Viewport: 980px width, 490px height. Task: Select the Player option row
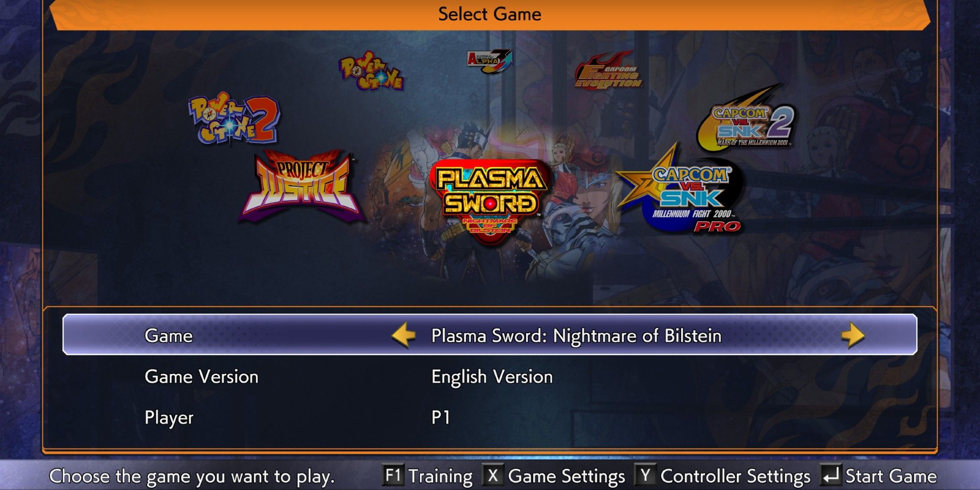click(x=490, y=417)
